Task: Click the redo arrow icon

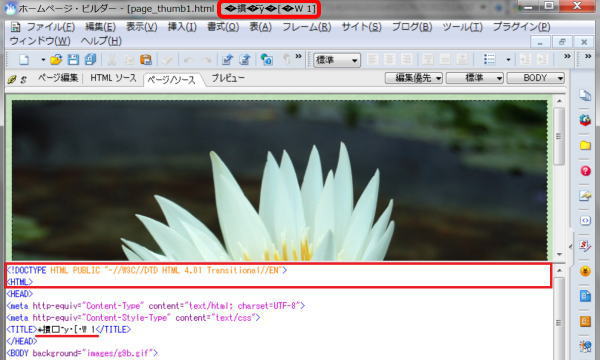Action: click(207, 60)
